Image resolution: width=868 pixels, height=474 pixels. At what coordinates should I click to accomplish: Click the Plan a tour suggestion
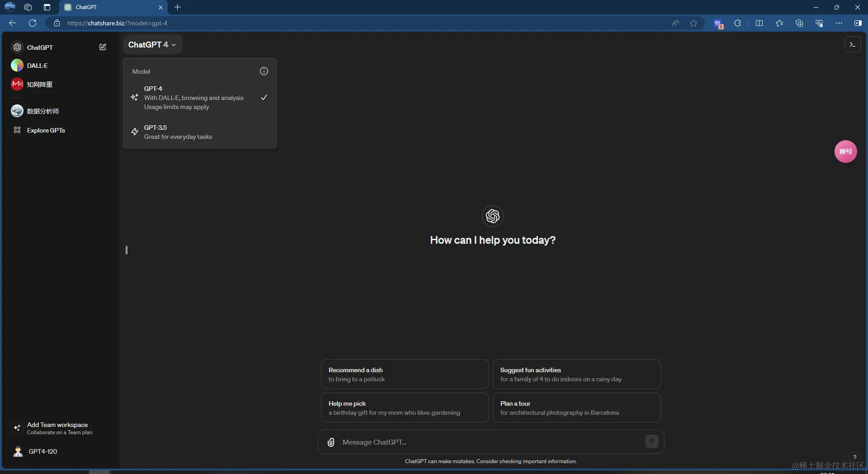coord(576,408)
